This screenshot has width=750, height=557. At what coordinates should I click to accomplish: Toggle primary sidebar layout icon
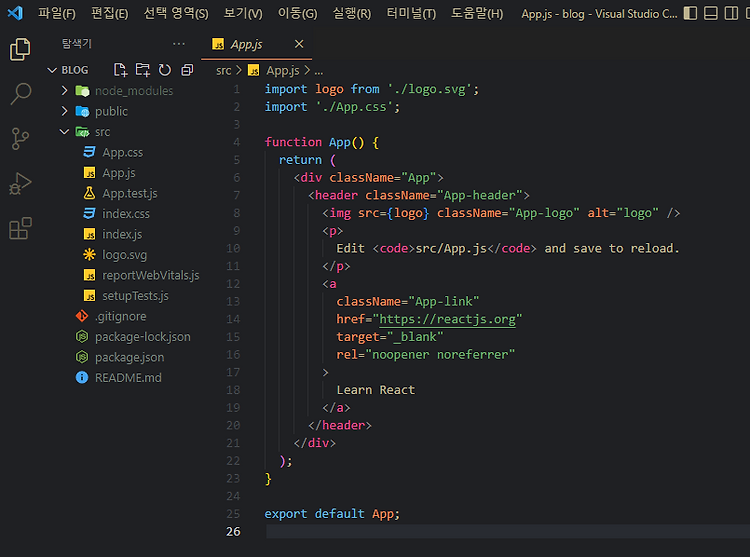click(x=690, y=13)
